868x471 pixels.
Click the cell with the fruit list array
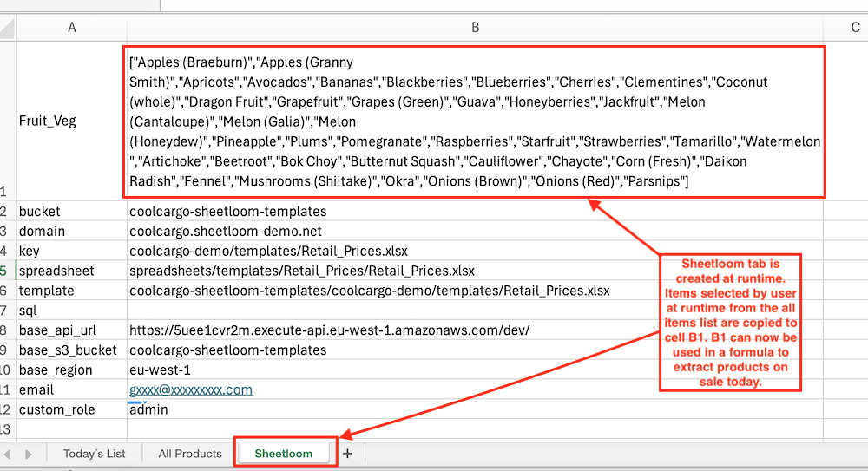[475, 121]
